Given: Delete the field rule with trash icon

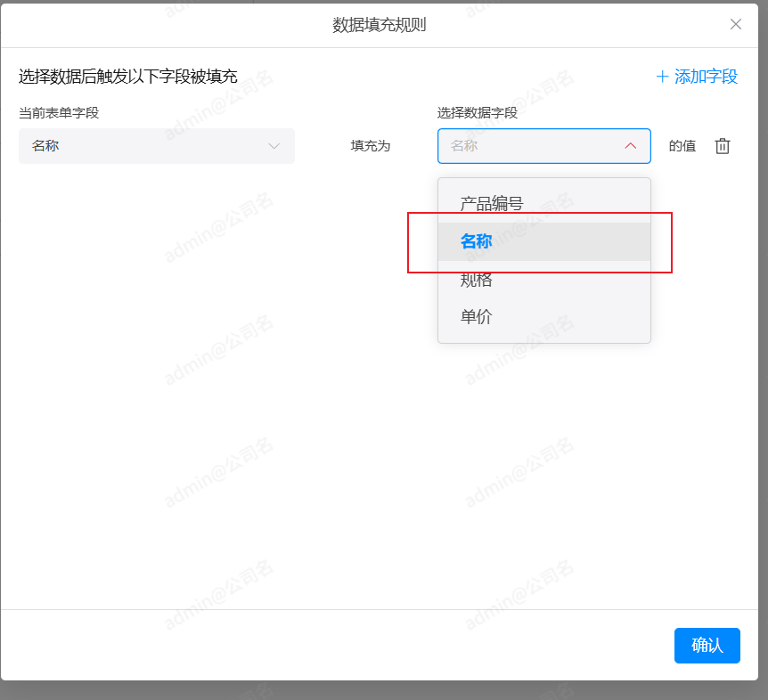Looking at the screenshot, I should [723, 146].
